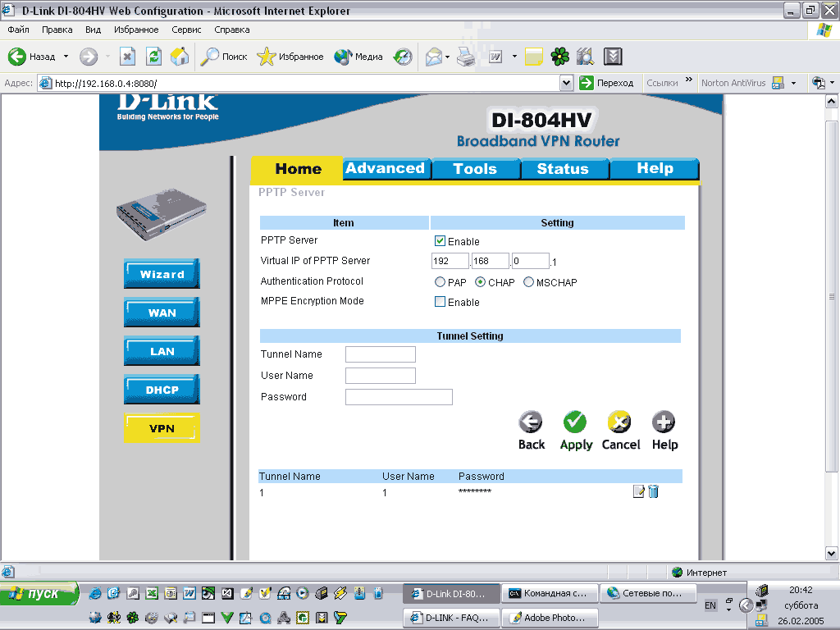The height and width of the screenshot is (630, 840).
Task: Click the green ICQ flower icon in toolbar
Action: click(559, 57)
